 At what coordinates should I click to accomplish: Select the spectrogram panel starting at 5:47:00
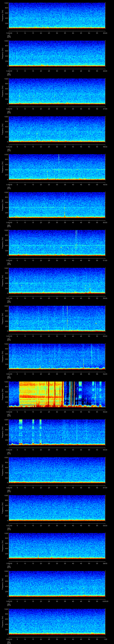point(57,129)
